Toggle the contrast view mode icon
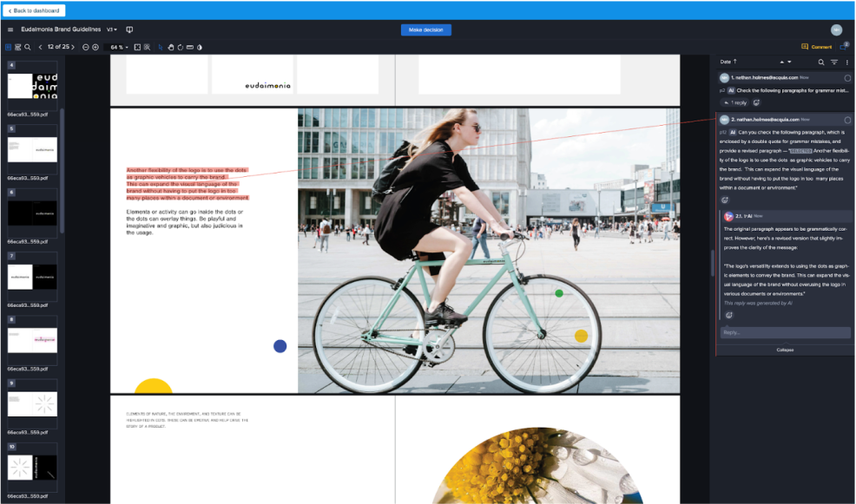856x504 pixels. click(199, 47)
